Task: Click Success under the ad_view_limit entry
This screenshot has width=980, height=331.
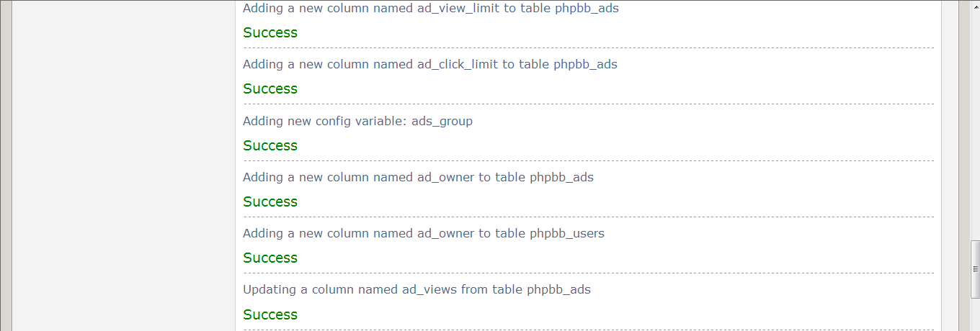Action: 270,32
